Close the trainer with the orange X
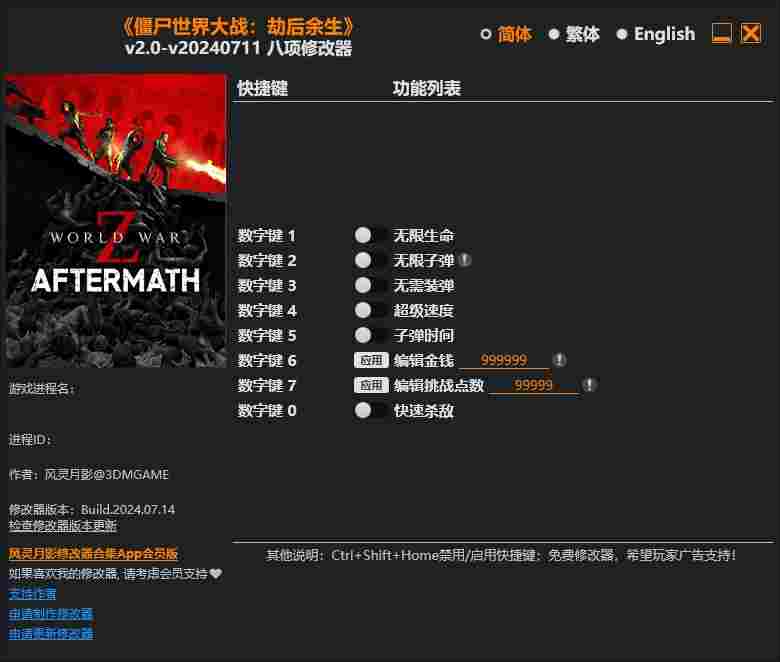Viewport: 780px width, 662px height. click(x=751, y=34)
